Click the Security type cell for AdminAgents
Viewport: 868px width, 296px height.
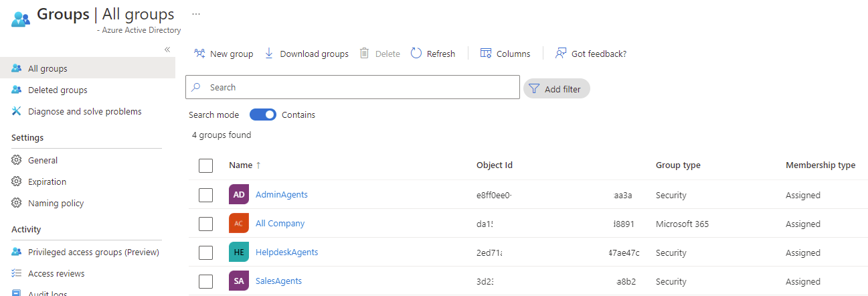tap(671, 196)
